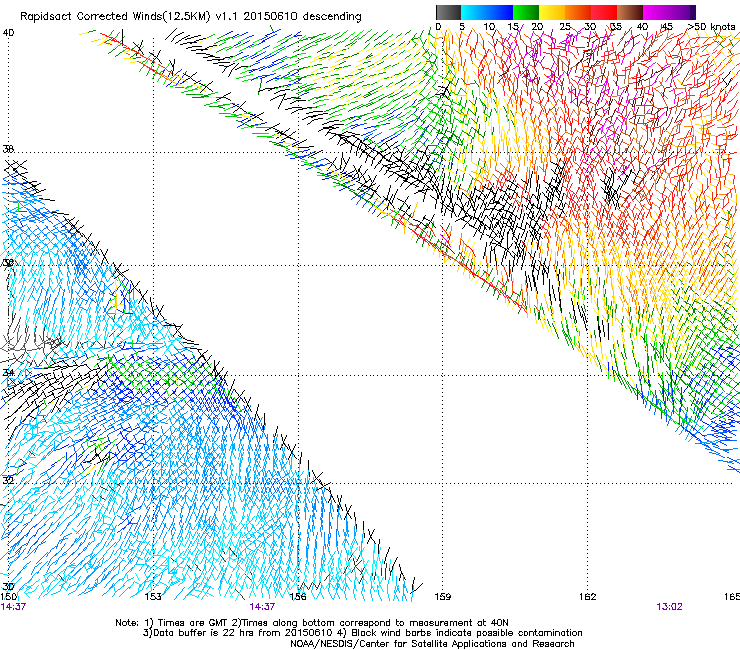Click the longitude 162 axis label

tap(588, 597)
